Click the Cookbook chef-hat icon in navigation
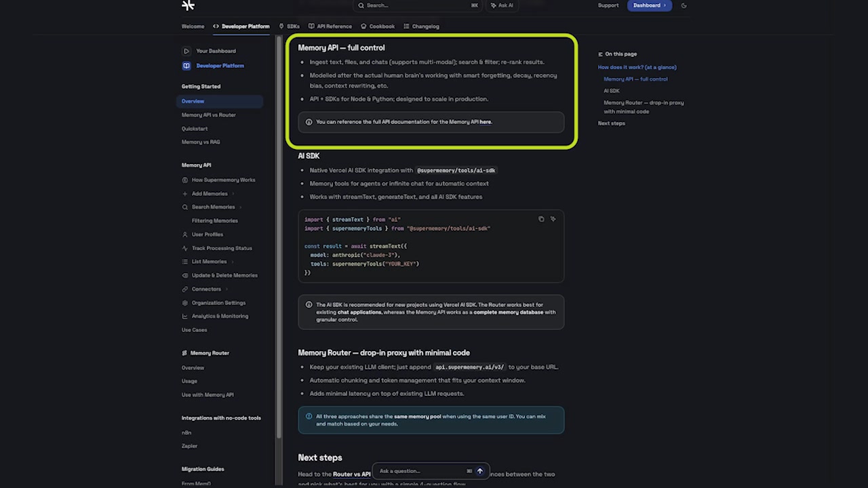 [x=364, y=26]
